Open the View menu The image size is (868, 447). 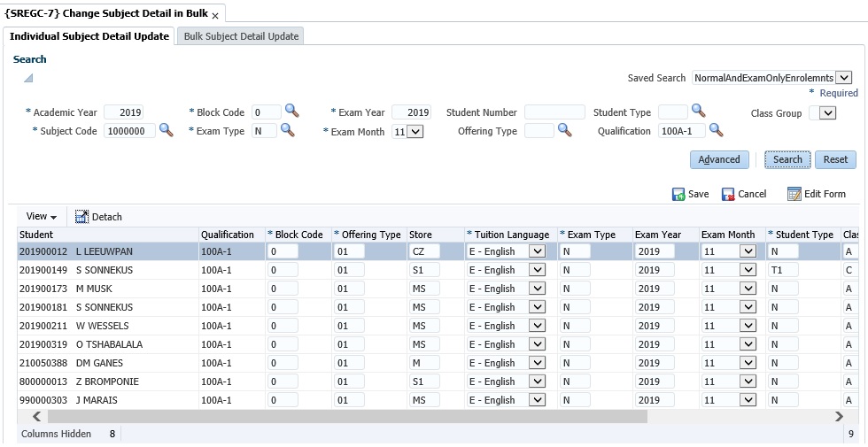(x=42, y=216)
